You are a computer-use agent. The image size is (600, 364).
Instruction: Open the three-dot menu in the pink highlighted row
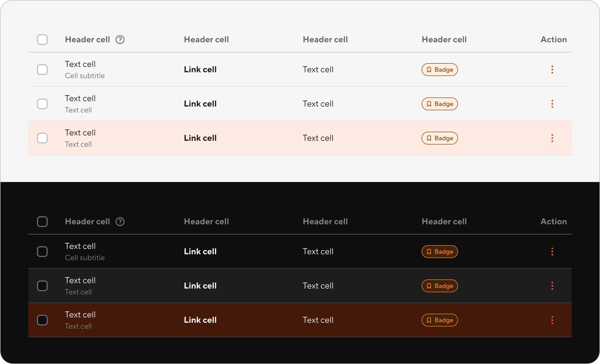coord(552,138)
